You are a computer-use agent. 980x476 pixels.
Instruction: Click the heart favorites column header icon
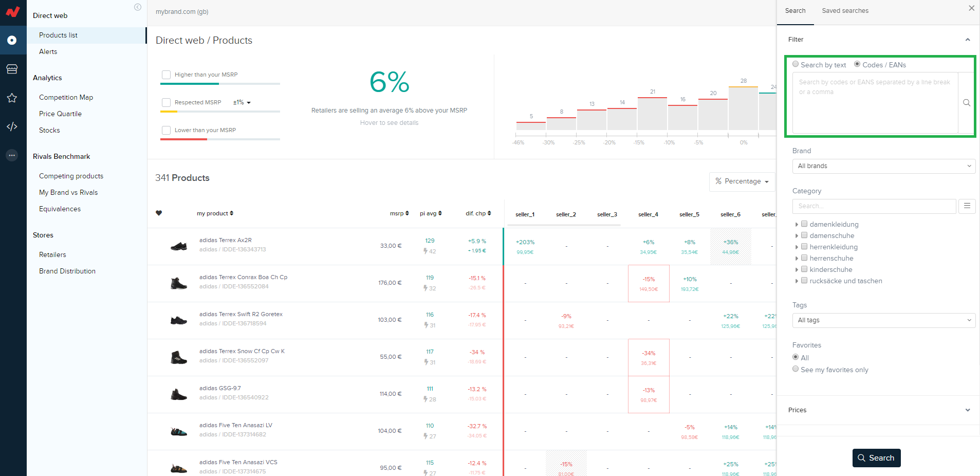159,213
